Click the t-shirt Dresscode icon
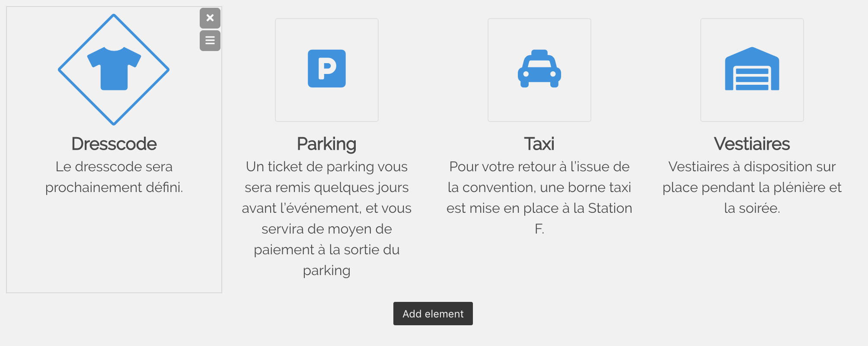The width and height of the screenshot is (868, 346). [114, 69]
